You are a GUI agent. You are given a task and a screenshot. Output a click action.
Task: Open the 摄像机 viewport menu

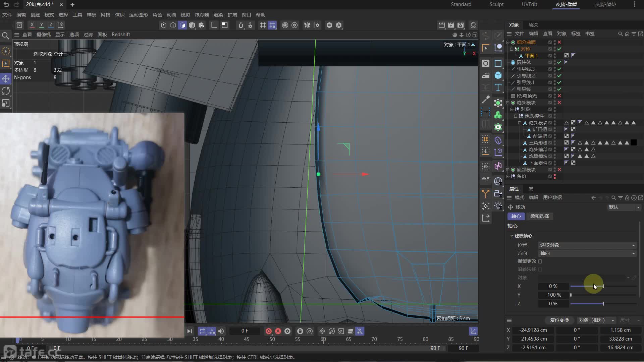click(x=44, y=35)
